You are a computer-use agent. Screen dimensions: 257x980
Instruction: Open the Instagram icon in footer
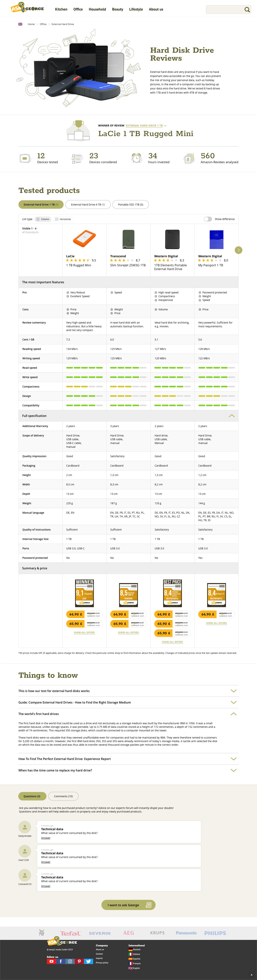pyautogui.click(x=70, y=961)
